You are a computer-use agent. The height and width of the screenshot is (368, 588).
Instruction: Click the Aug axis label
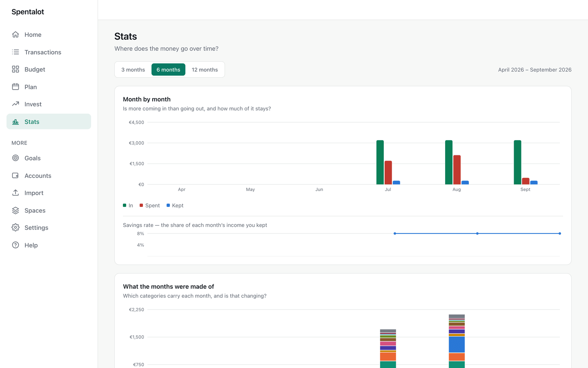pos(457,189)
